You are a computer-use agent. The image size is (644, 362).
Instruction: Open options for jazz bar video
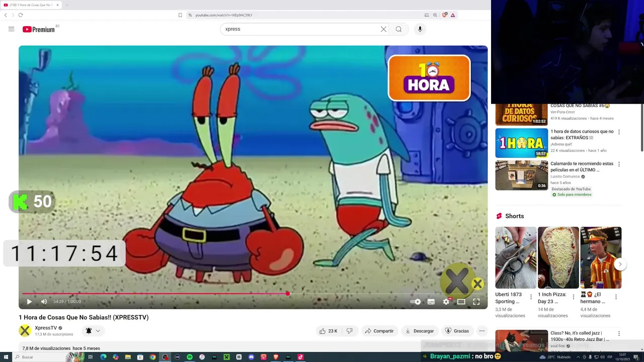(x=619, y=333)
